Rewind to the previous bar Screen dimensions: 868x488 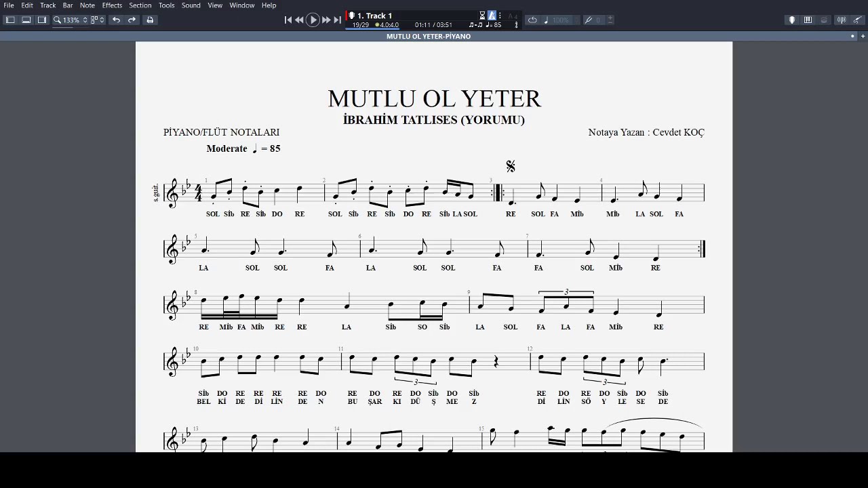coord(300,20)
